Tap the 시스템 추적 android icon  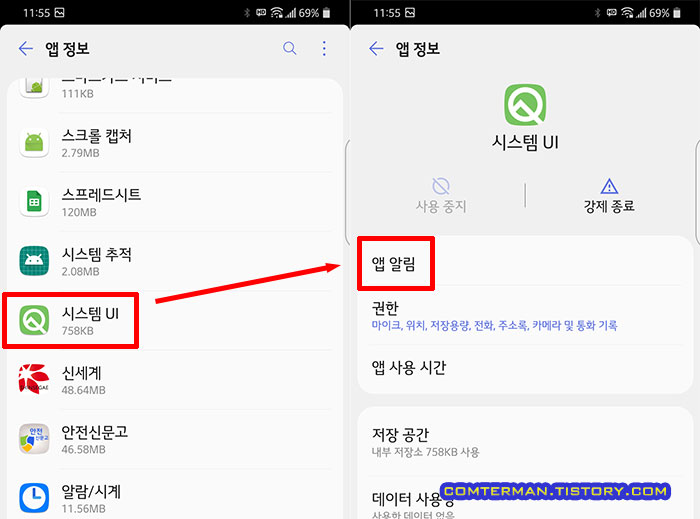pos(34,261)
